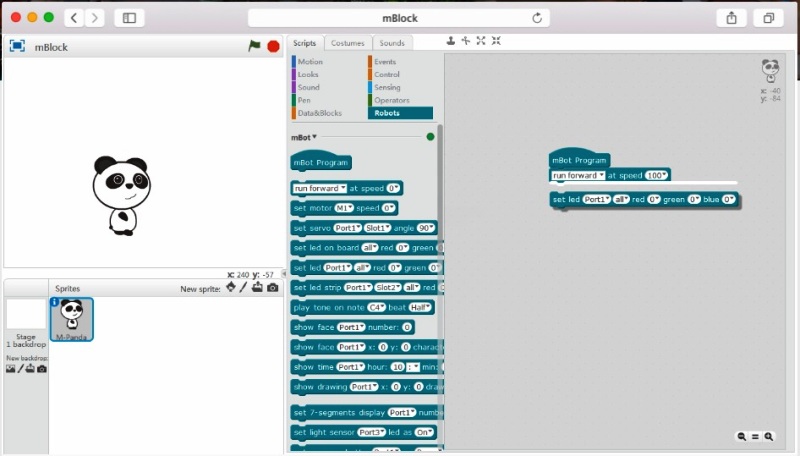Choose backdrop from library icon

[10, 369]
